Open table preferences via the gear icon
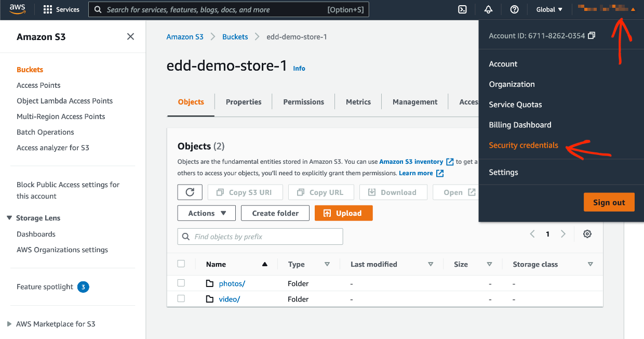644x339 pixels. (587, 233)
